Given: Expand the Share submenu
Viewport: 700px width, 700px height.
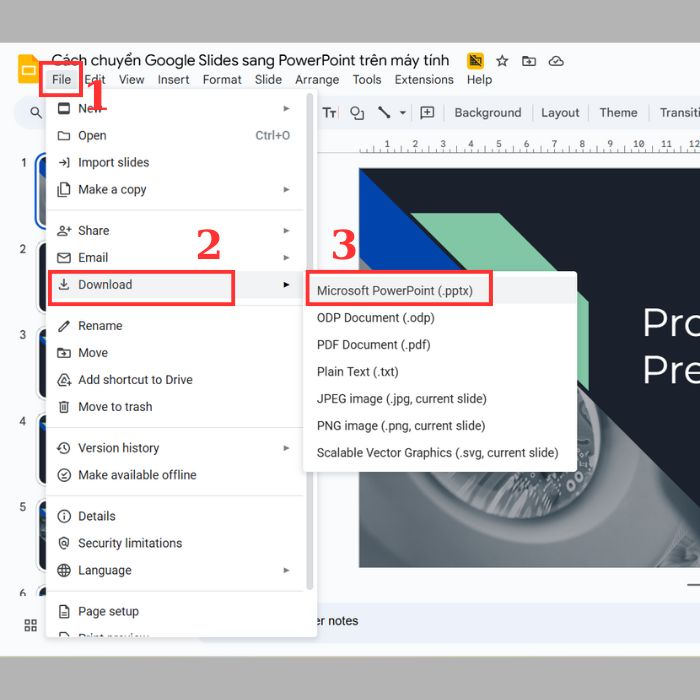Looking at the screenshot, I should coord(175,231).
